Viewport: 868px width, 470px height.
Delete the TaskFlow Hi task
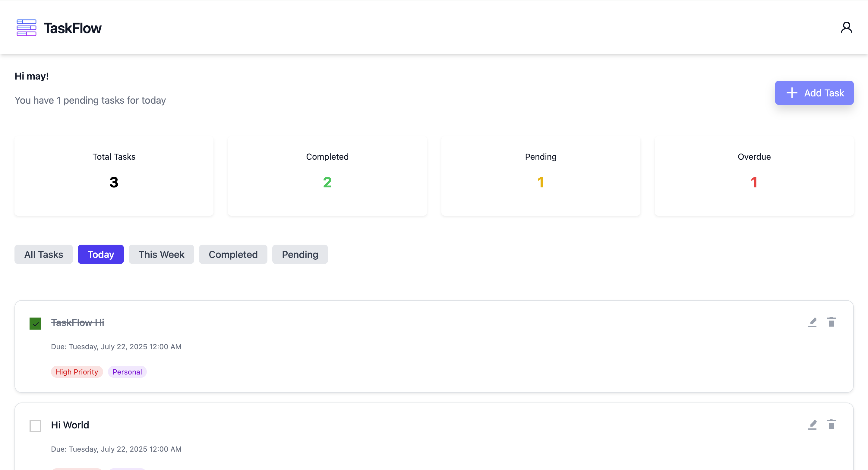831,322
